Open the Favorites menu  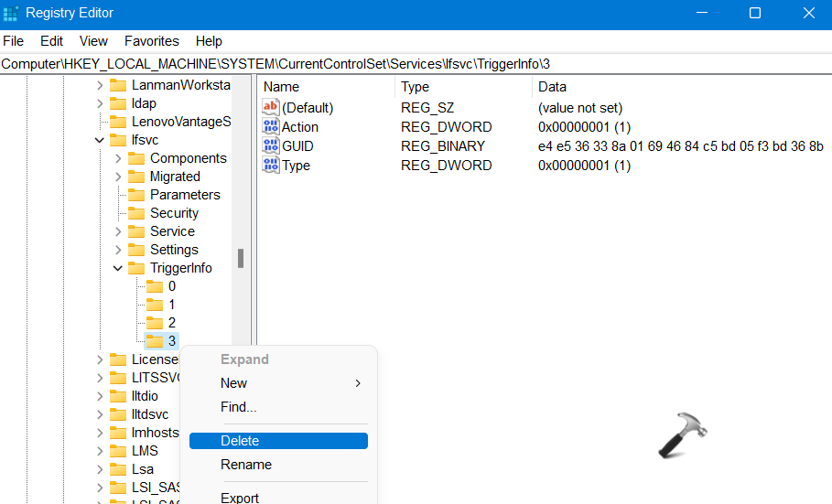click(x=152, y=41)
